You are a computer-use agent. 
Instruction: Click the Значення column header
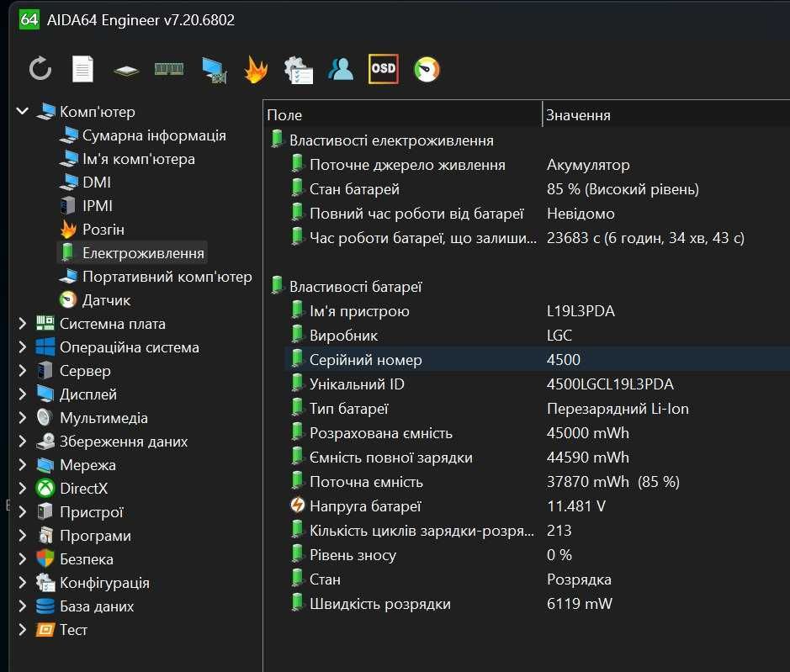pos(666,115)
